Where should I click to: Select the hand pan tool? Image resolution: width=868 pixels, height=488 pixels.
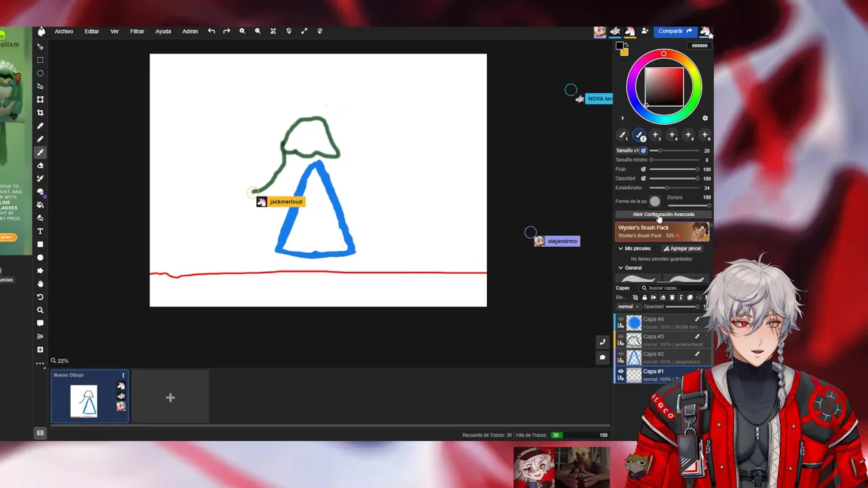click(x=40, y=284)
